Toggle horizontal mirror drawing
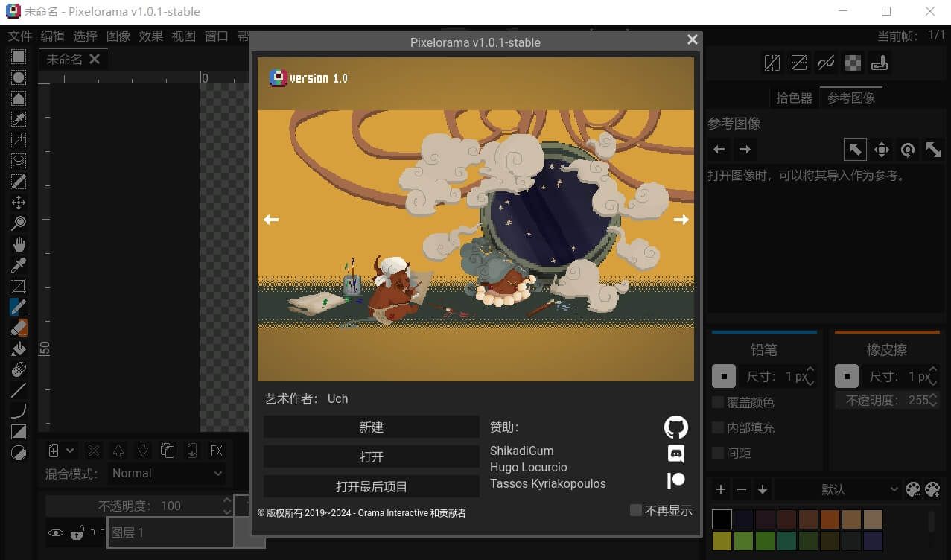 pyautogui.click(x=772, y=63)
